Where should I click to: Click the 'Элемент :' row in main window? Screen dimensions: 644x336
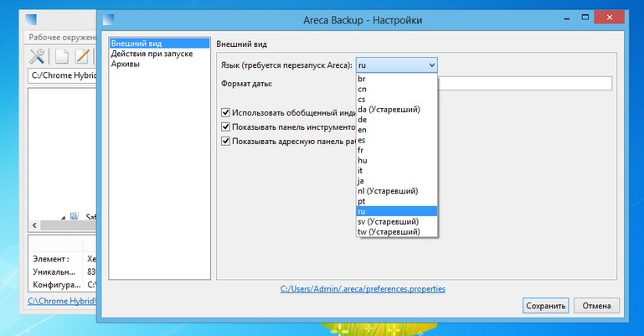tap(64, 259)
